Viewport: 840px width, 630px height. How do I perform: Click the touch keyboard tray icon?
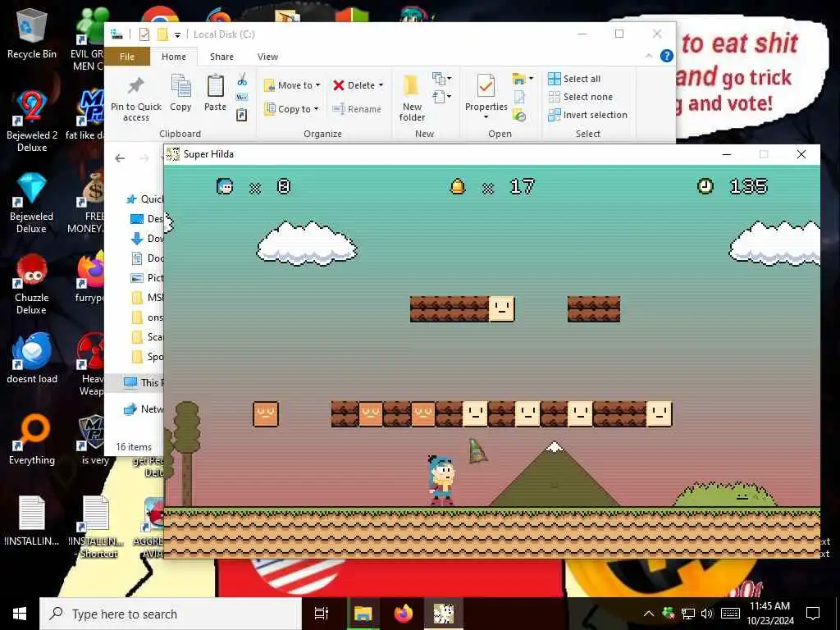(731, 614)
